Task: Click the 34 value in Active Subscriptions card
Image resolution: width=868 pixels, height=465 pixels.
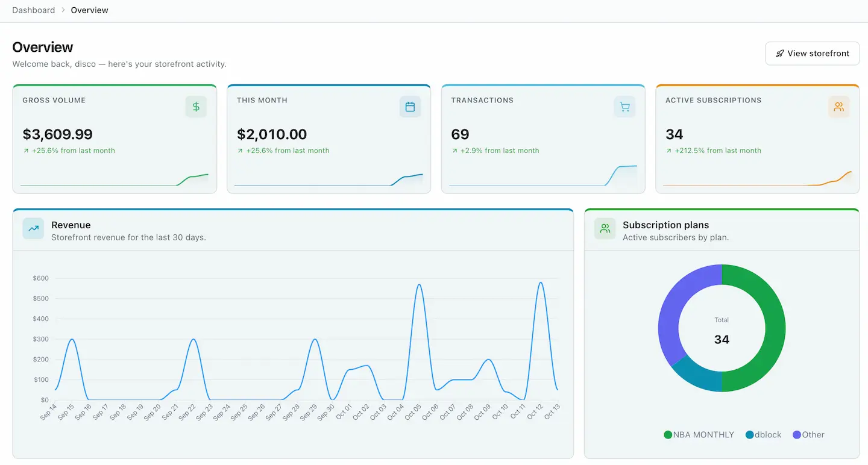Action: click(x=675, y=134)
